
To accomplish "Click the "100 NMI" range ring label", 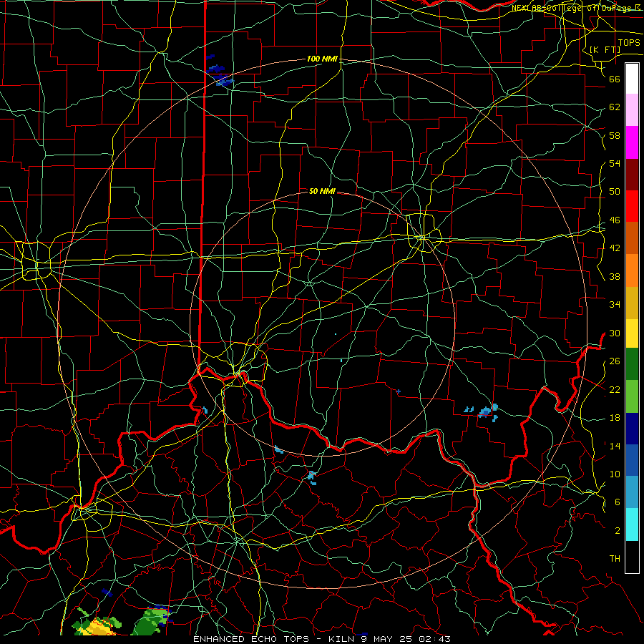I will [322, 59].
